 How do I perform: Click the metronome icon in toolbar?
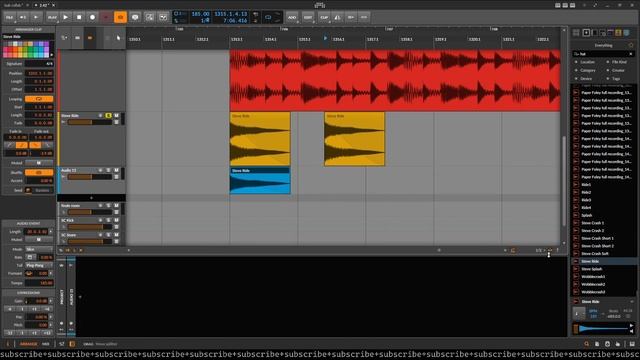pyautogui.click(x=338, y=17)
